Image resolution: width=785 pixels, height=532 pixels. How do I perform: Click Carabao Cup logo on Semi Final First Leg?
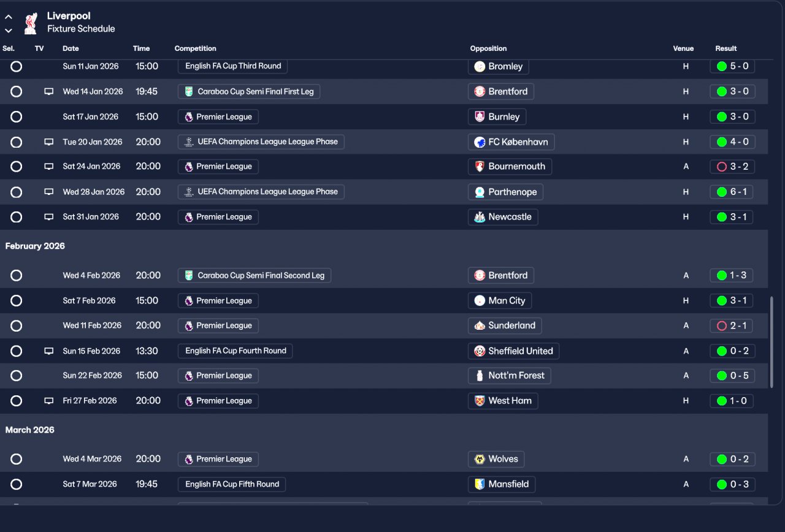[189, 92]
